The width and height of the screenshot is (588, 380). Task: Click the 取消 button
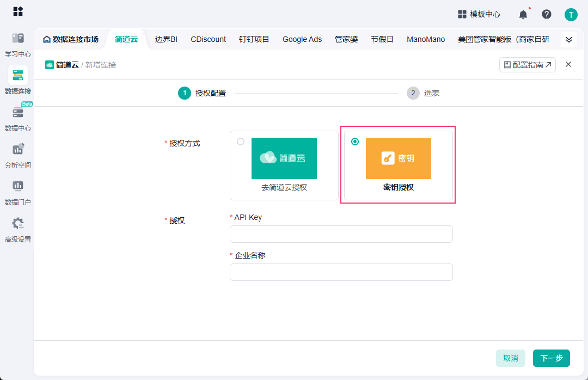click(510, 358)
